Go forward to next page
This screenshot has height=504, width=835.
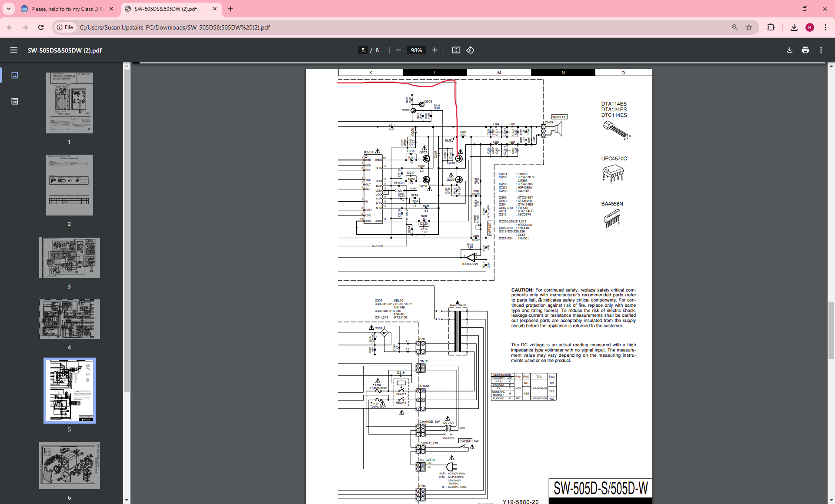point(25,27)
